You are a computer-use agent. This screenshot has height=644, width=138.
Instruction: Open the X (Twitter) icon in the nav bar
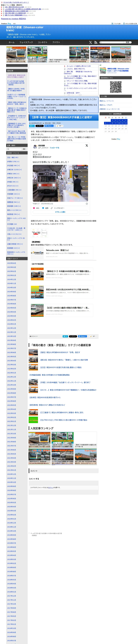[x=90, y=43]
